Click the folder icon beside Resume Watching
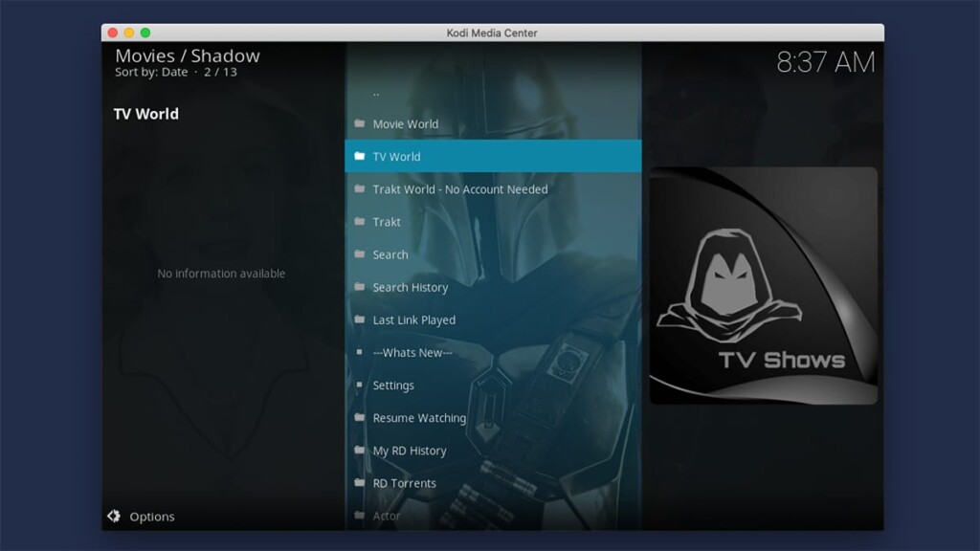Viewport: 980px width, 551px height. (360, 417)
